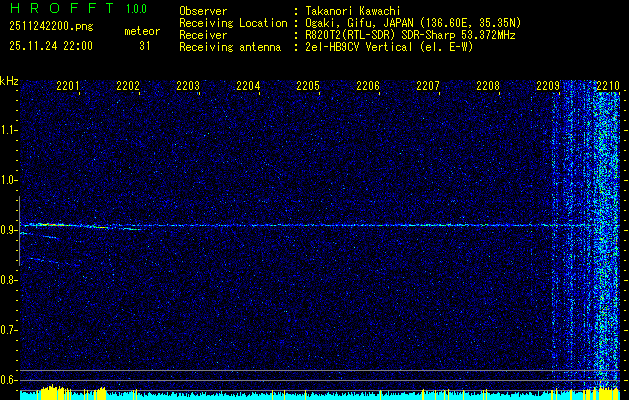
Task: Click frequency axis label 0.7
Action: coord(8,330)
